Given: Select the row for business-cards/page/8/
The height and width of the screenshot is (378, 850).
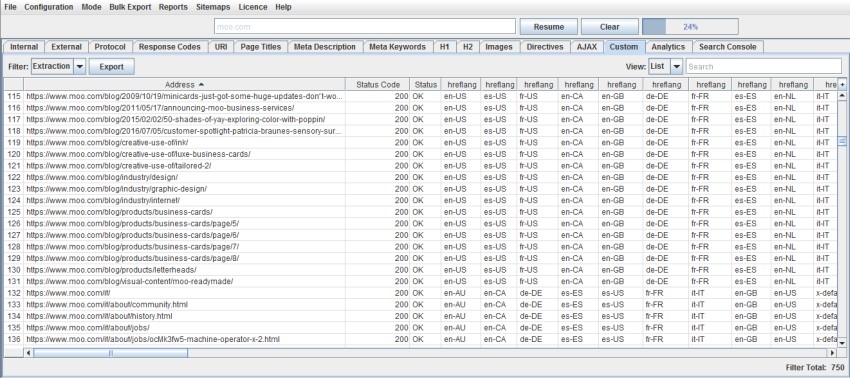Looking at the screenshot, I should click(x=421, y=258).
